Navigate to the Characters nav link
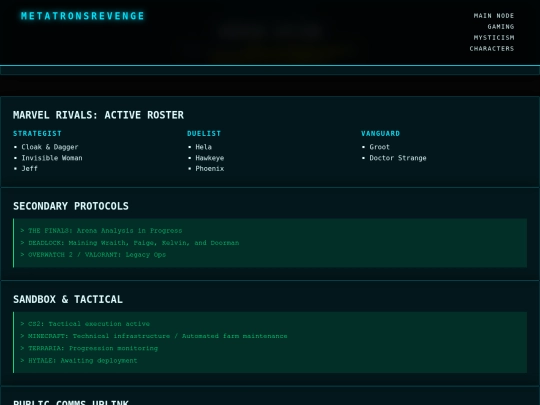 tap(492, 49)
